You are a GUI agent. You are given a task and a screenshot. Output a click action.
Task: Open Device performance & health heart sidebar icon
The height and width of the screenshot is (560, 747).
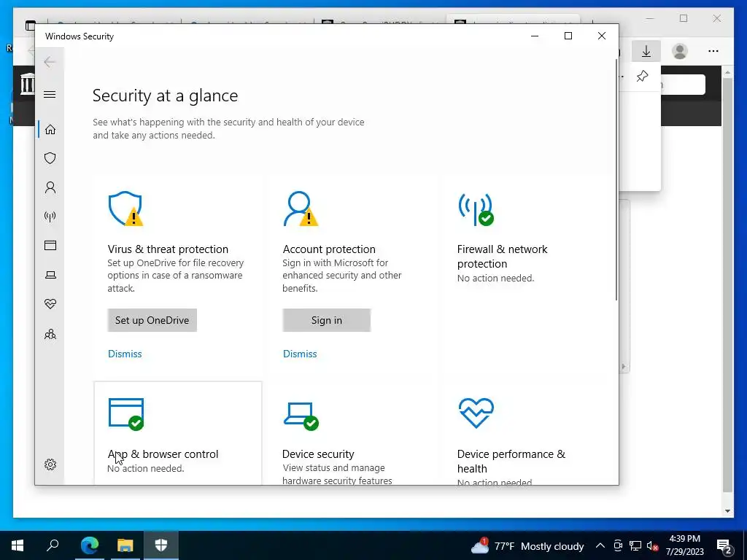50,304
